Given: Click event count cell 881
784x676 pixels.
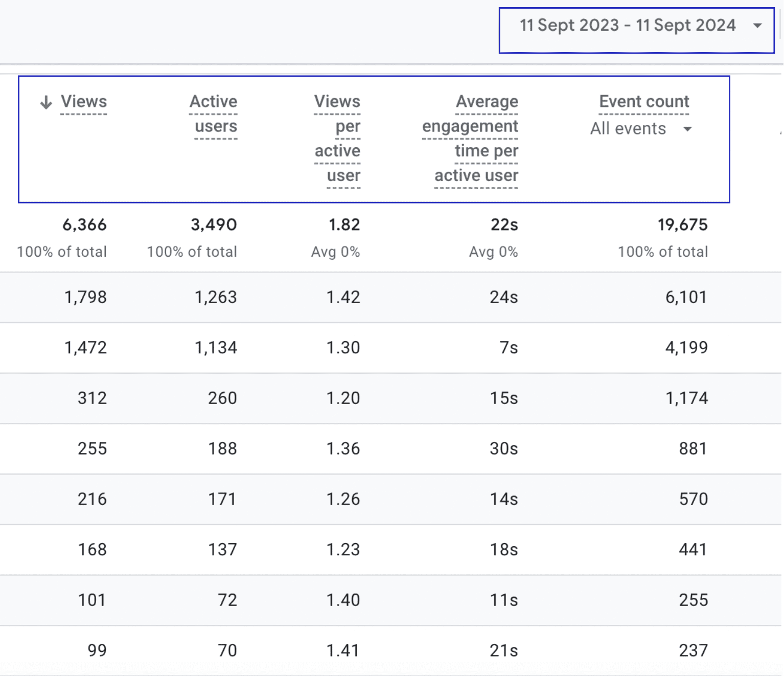Looking at the screenshot, I should coord(693,448).
